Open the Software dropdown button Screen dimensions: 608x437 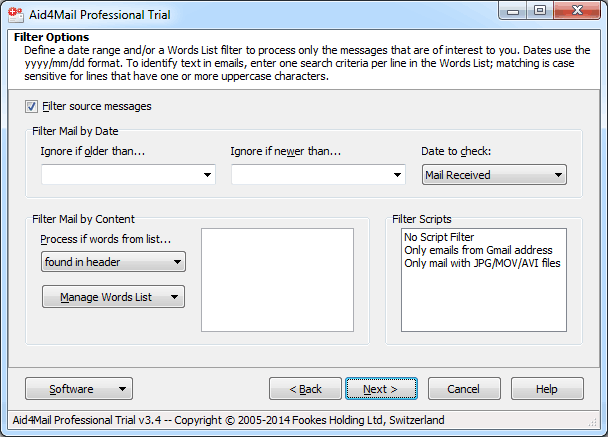79,389
